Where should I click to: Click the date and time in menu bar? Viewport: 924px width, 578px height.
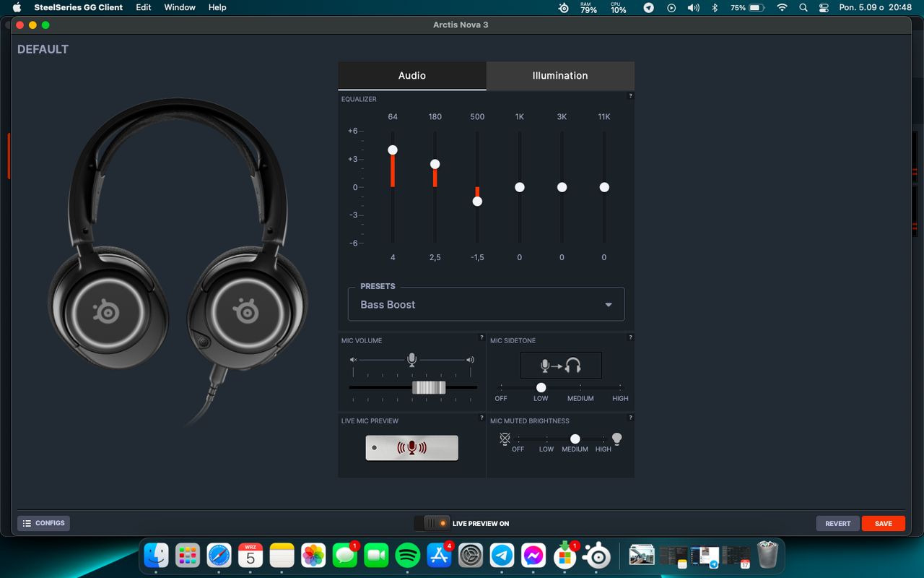pos(876,8)
